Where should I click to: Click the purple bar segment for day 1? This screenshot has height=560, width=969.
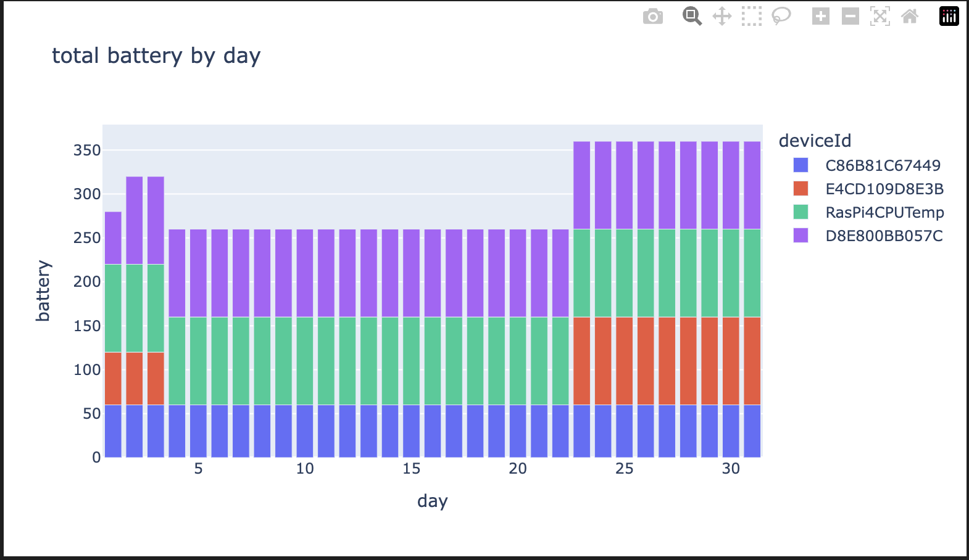pos(113,238)
